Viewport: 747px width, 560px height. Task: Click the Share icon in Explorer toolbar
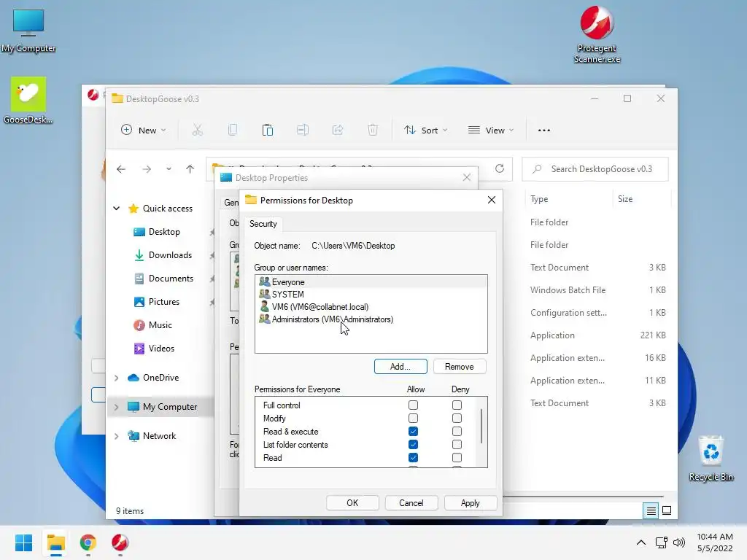point(338,130)
